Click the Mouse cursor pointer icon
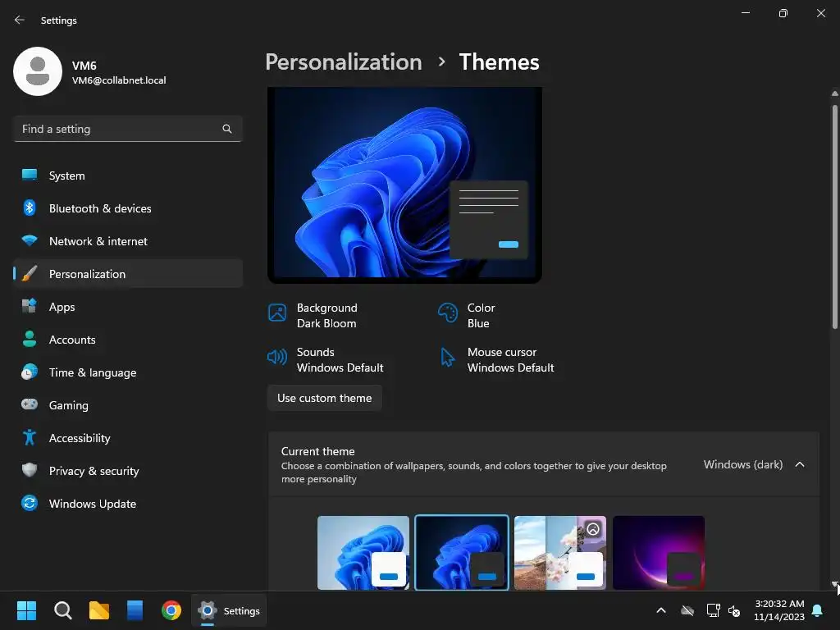This screenshot has height=630, width=840. 447,357
